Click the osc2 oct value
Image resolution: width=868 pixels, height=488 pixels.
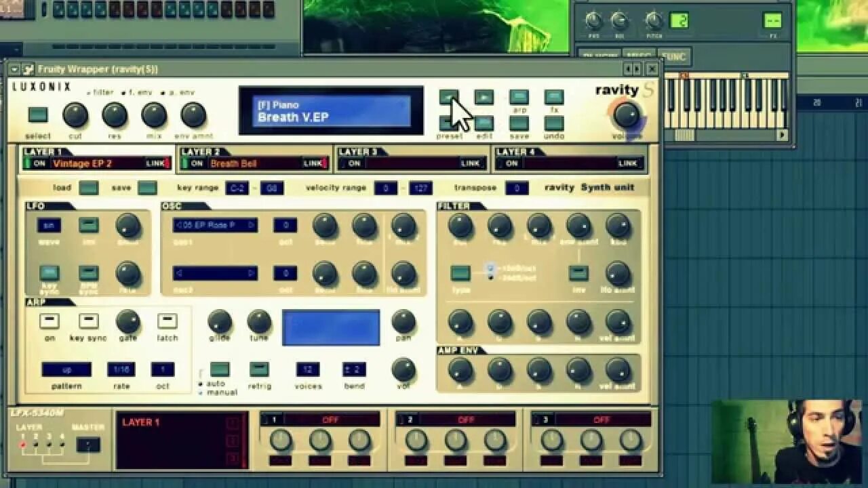tap(285, 273)
